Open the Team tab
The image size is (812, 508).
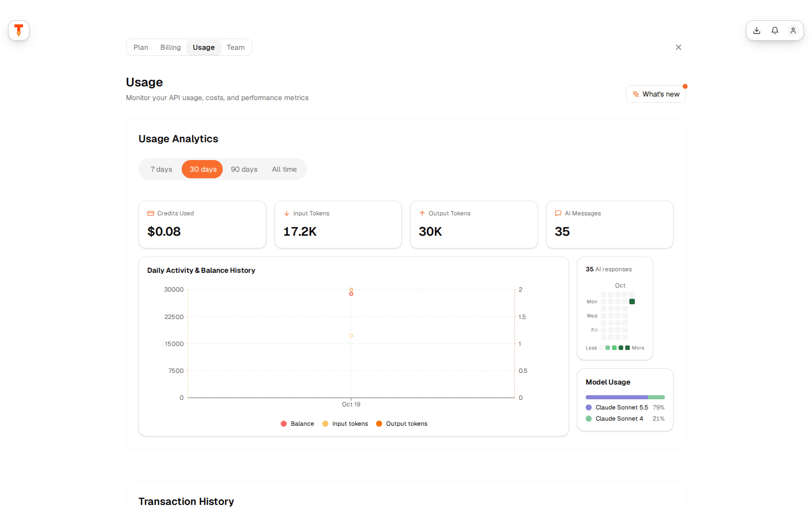(x=235, y=47)
